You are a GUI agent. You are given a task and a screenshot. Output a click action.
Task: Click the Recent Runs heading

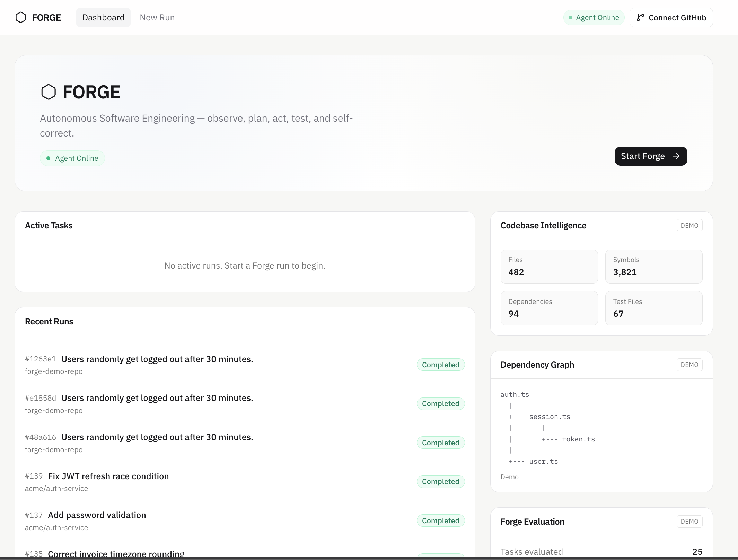49,321
